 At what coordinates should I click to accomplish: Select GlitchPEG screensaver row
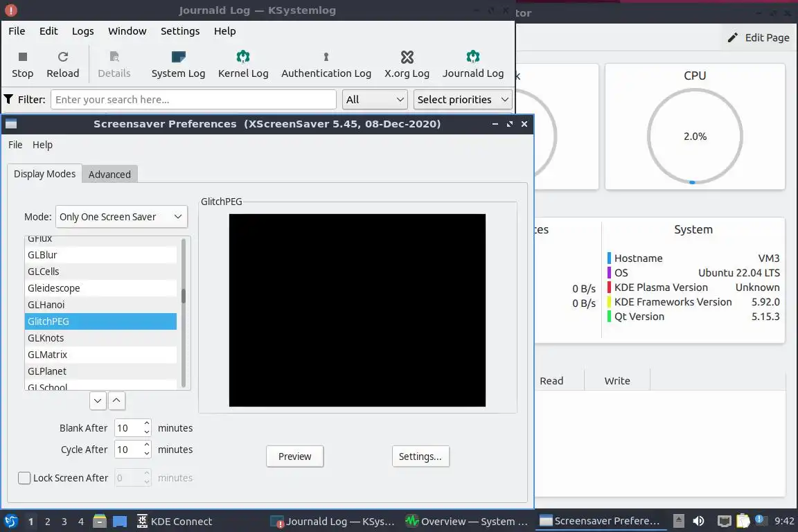[100, 321]
